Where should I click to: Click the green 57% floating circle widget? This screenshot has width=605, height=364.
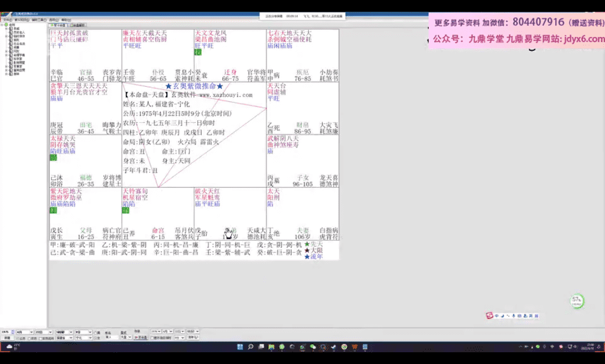pyautogui.click(x=576, y=301)
